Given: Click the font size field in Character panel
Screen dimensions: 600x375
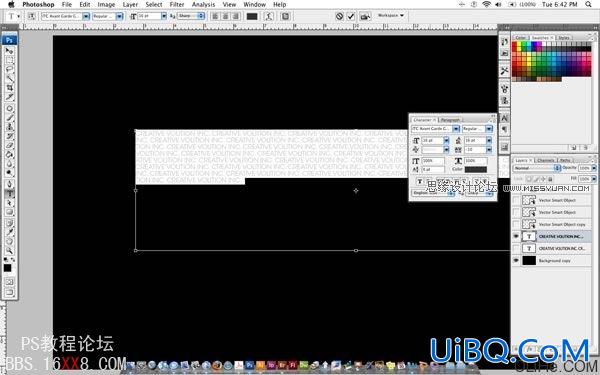Looking at the screenshot, I should (x=432, y=140).
